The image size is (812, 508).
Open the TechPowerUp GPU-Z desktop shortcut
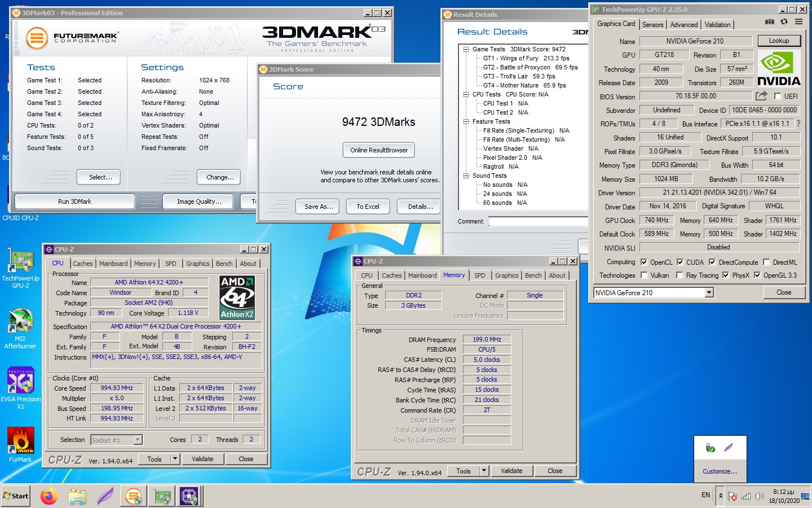(20, 269)
